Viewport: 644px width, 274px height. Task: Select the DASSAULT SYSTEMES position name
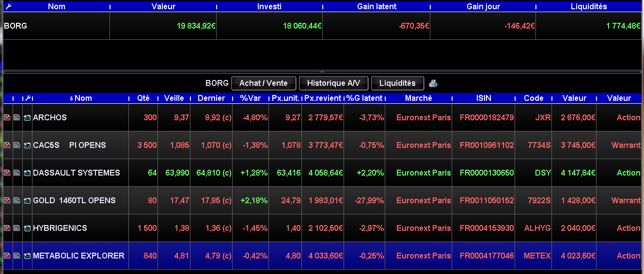click(77, 173)
